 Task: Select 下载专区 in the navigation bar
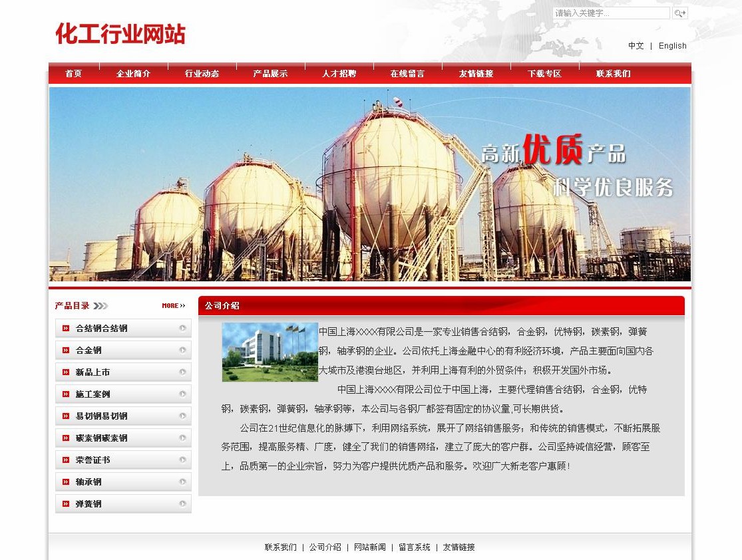click(x=544, y=74)
